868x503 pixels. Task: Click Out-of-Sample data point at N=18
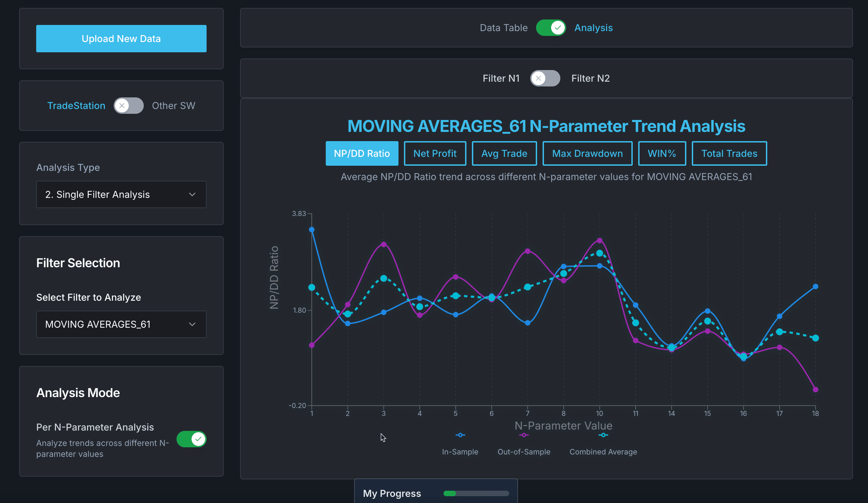click(x=815, y=390)
